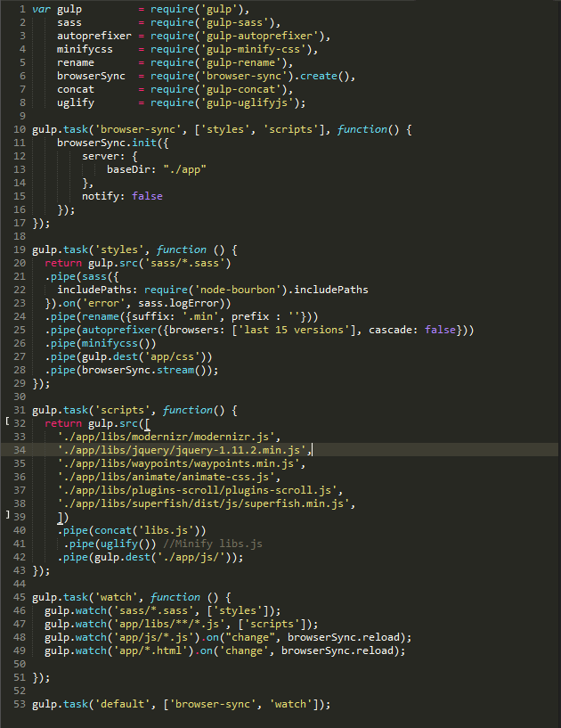
Task: Click line number 18 in the gutter
Action: pos(20,236)
